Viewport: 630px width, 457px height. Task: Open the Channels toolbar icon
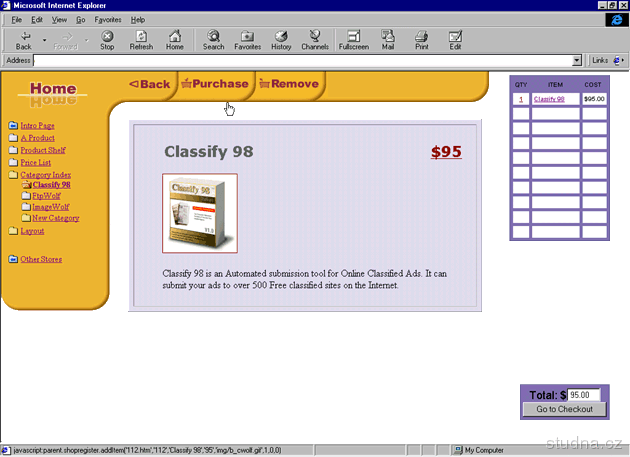[x=315, y=36]
